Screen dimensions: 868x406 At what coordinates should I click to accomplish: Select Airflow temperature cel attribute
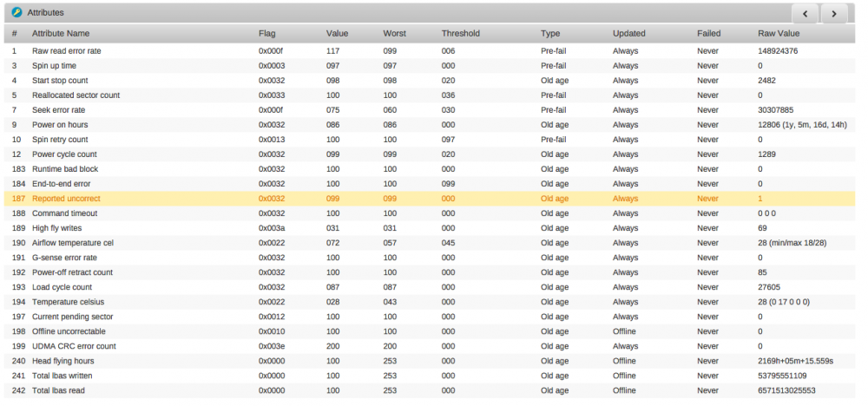[x=73, y=243]
